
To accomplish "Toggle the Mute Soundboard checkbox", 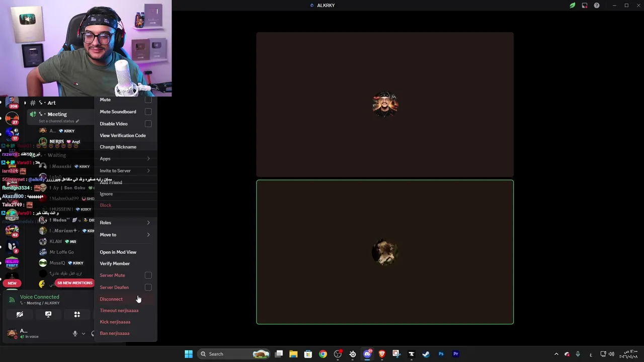I will (148, 112).
